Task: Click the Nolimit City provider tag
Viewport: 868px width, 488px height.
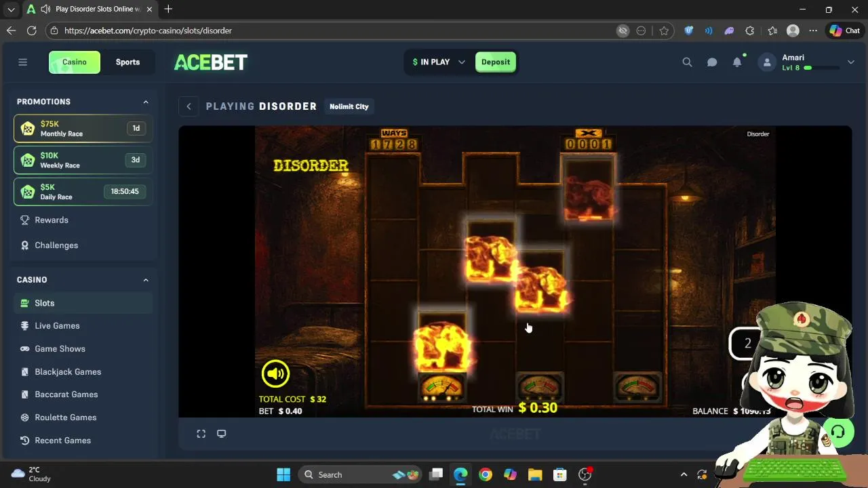Action: pos(349,106)
